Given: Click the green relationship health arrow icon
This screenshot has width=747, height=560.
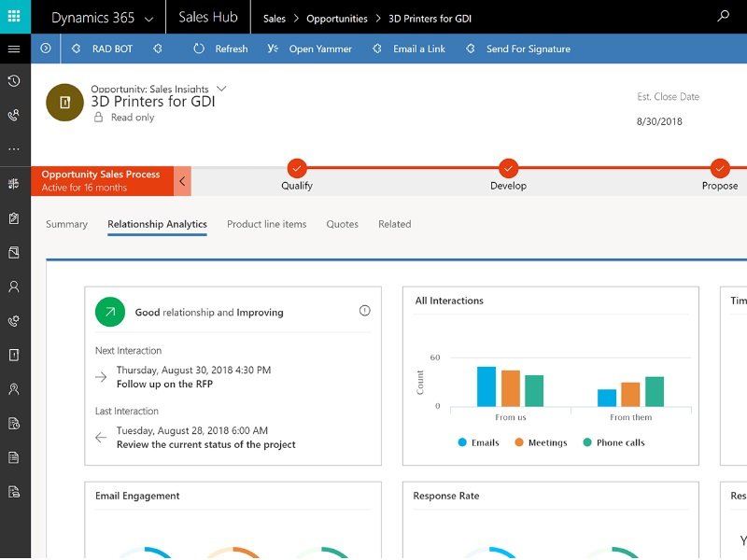Looking at the screenshot, I should click(x=110, y=312).
